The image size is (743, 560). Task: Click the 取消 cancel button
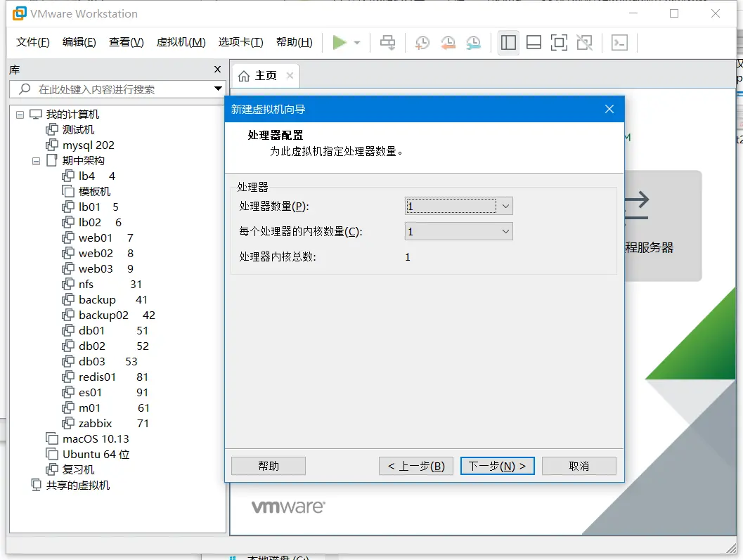[579, 466]
